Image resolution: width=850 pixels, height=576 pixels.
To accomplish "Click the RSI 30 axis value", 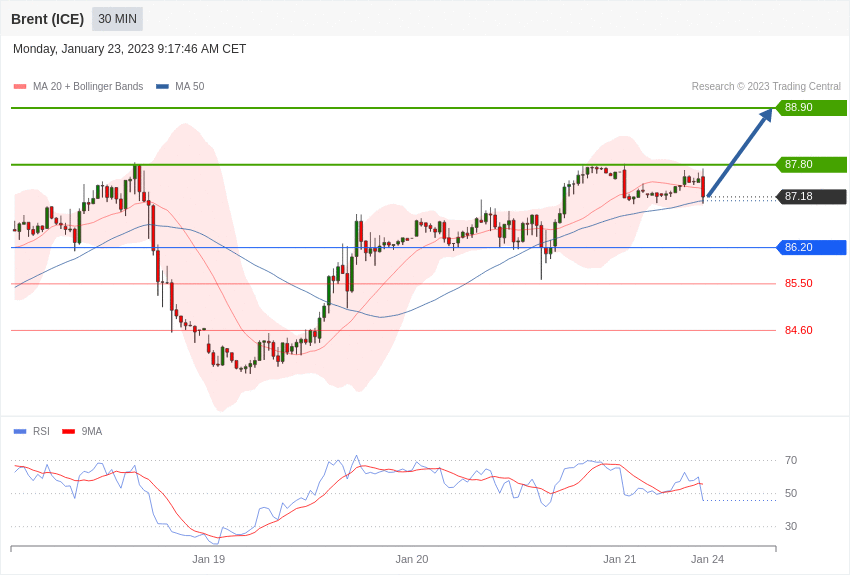I will [791, 526].
